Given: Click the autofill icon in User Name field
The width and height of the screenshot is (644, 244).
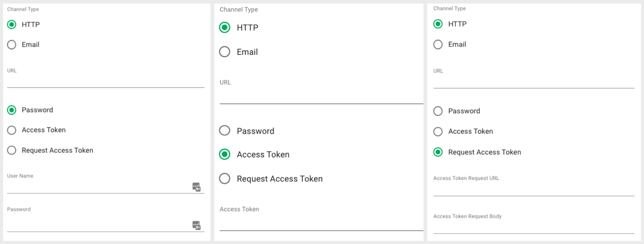Looking at the screenshot, I should point(196,187).
